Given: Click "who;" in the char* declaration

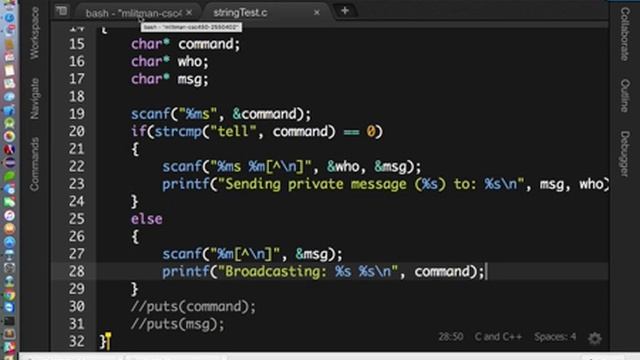Looking at the screenshot, I should pyautogui.click(x=193, y=62).
